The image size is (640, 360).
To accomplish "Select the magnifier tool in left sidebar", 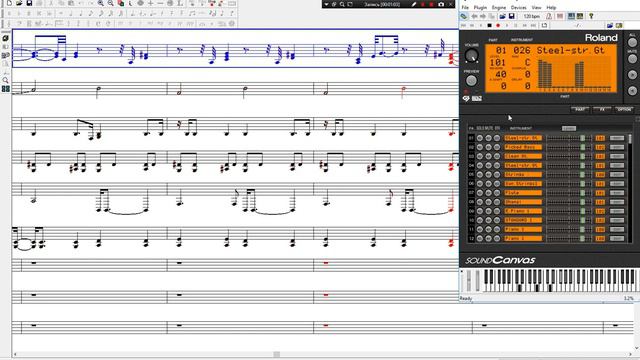I will (5, 80).
